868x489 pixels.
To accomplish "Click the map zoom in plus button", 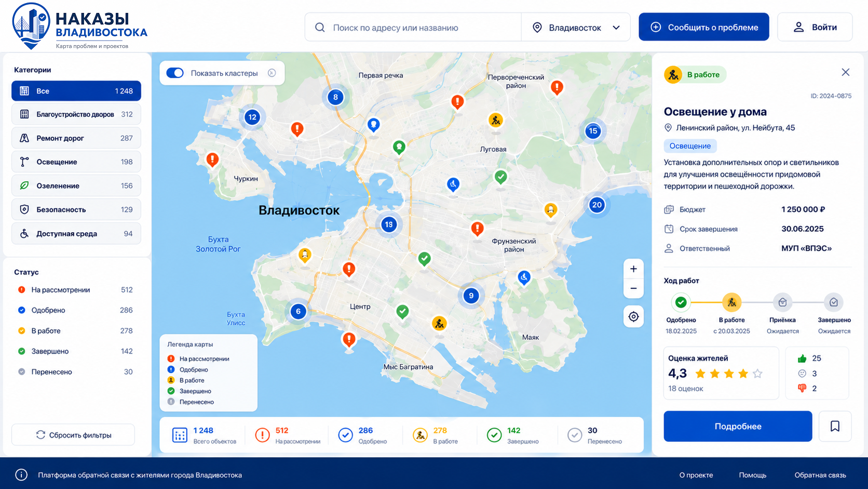I will tap(633, 269).
